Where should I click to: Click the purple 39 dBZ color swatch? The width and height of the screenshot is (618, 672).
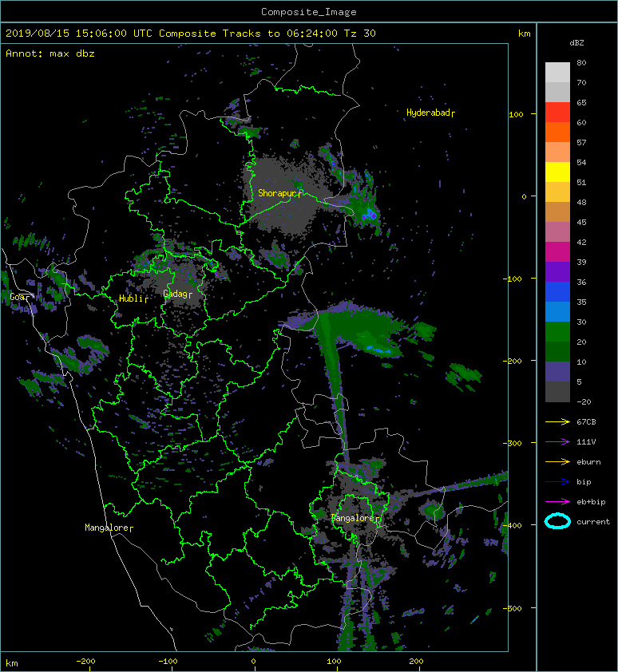[557, 271]
